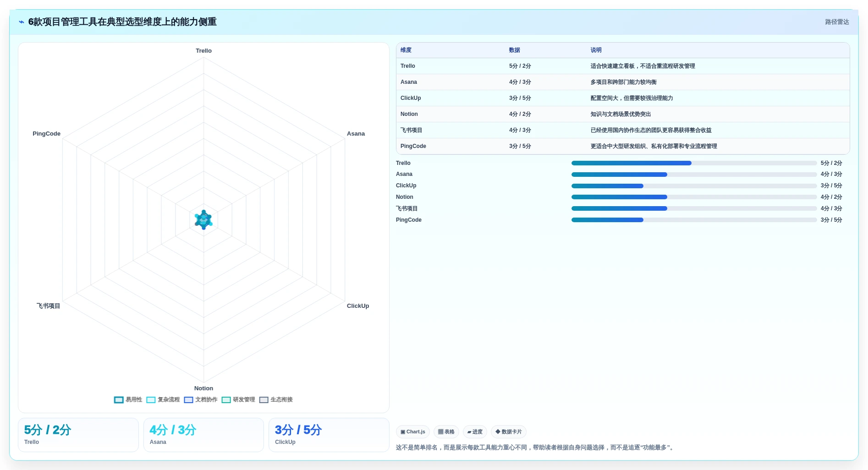Select the ClickUp progress bar
The height and width of the screenshot is (470, 868).
click(694, 186)
